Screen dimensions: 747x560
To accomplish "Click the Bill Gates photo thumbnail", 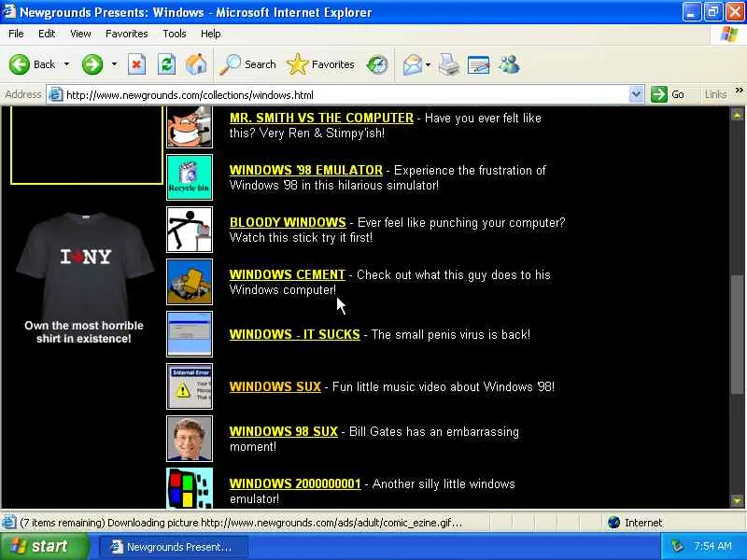I will coord(190,439).
